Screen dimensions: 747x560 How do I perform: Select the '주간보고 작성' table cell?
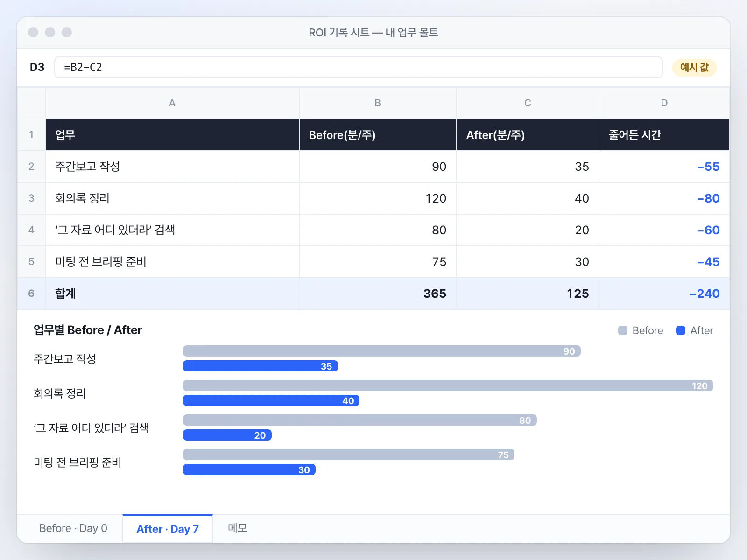[172, 167]
